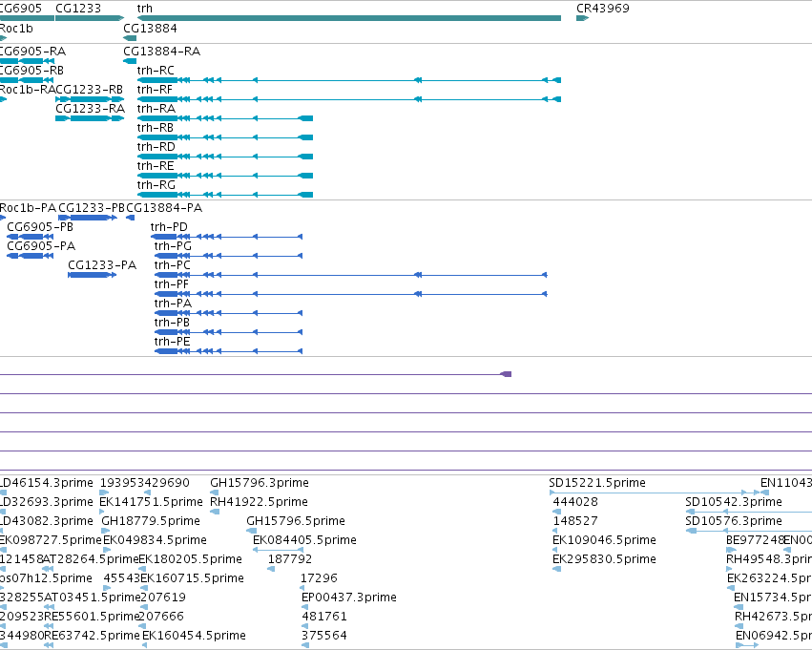Select protein trh-PE

[172, 342]
